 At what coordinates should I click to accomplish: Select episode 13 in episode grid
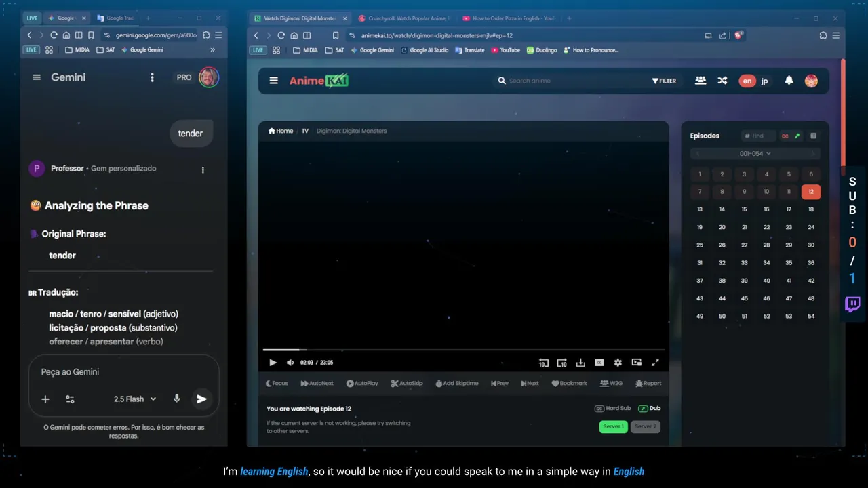point(700,209)
